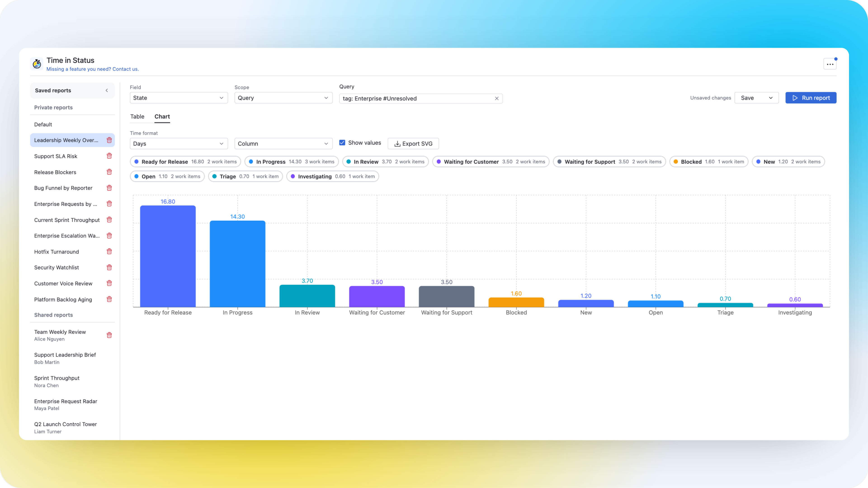Screen dimensions: 868x488
Task: Open the three-dots more options menu
Action: [x=830, y=64]
